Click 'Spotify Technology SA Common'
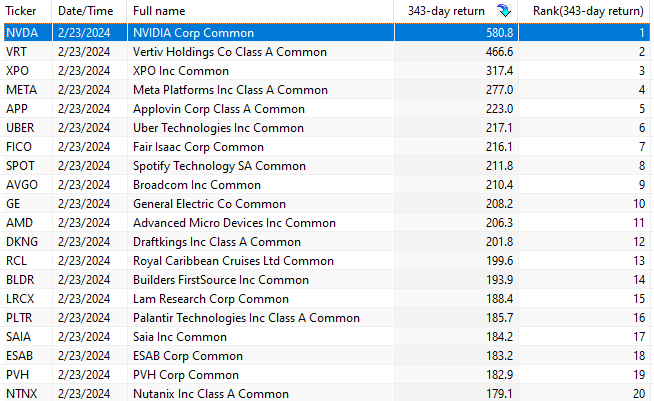Image resolution: width=654 pixels, height=401 pixels. coord(219,166)
